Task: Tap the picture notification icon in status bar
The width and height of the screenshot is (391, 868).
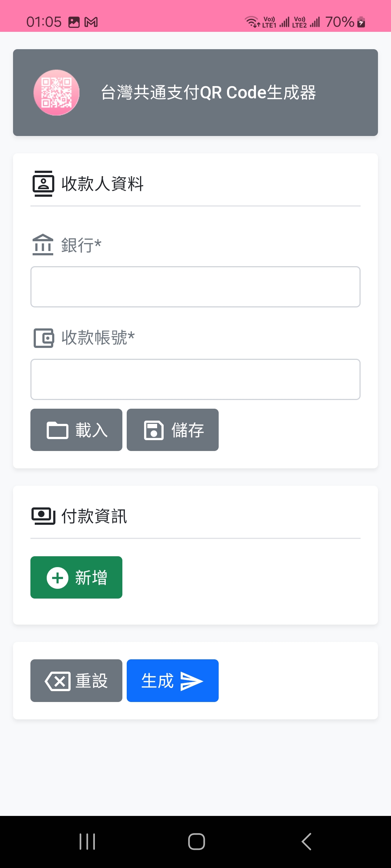Action: [x=74, y=22]
